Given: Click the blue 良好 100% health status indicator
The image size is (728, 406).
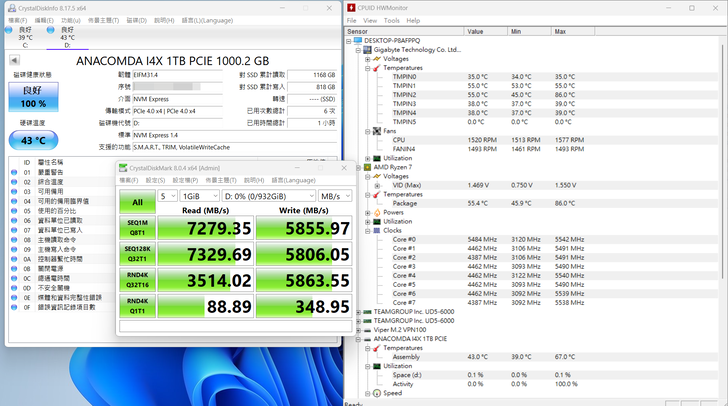Looking at the screenshot, I should (x=33, y=97).
